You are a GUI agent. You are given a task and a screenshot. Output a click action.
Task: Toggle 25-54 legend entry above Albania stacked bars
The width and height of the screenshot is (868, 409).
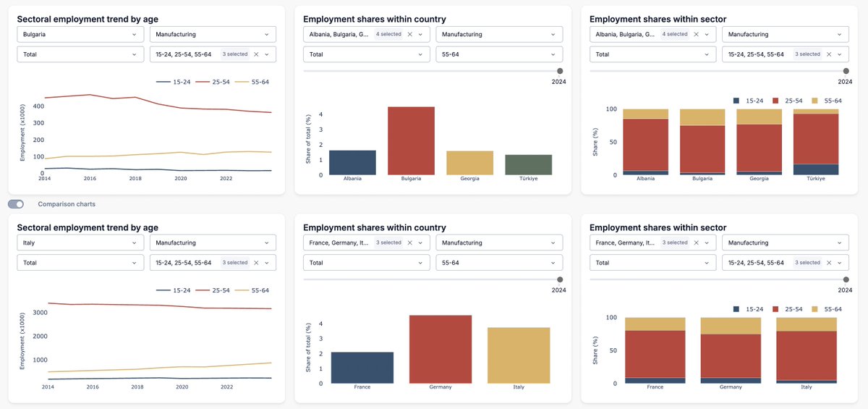tap(787, 101)
